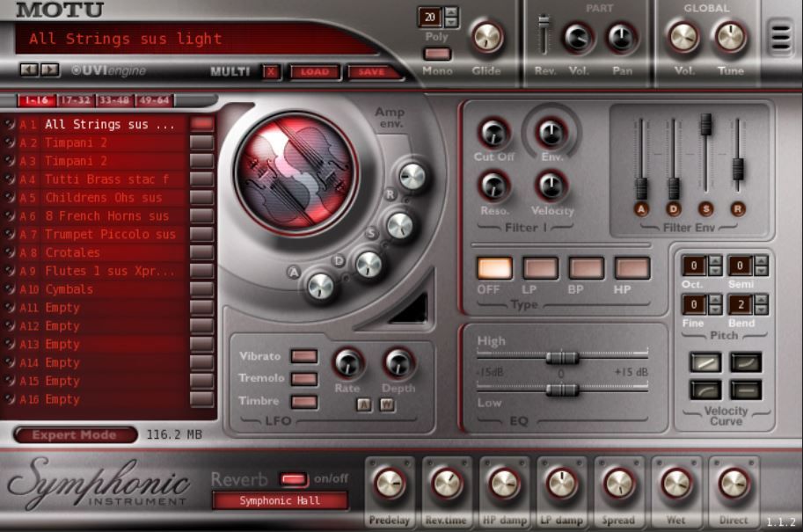Open the striped menu icon at top right

[781, 37]
